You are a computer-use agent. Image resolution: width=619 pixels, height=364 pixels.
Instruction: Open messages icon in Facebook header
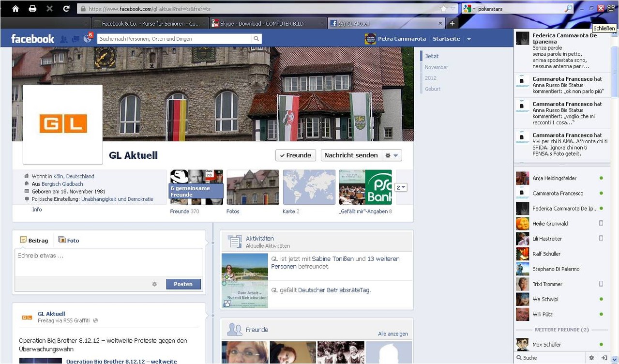(75, 39)
